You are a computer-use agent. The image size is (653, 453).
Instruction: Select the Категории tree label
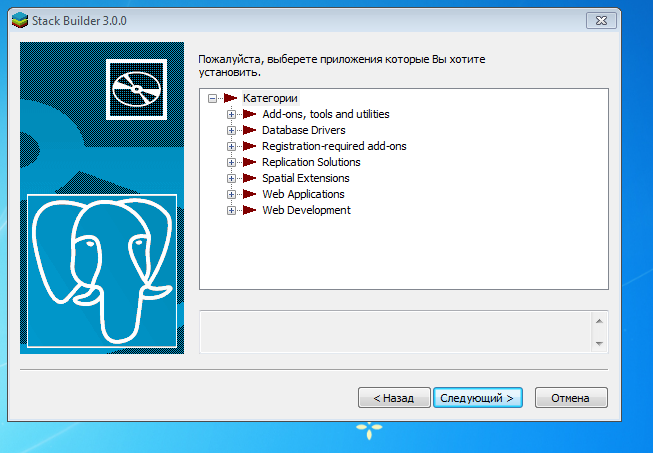[x=270, y=98]
